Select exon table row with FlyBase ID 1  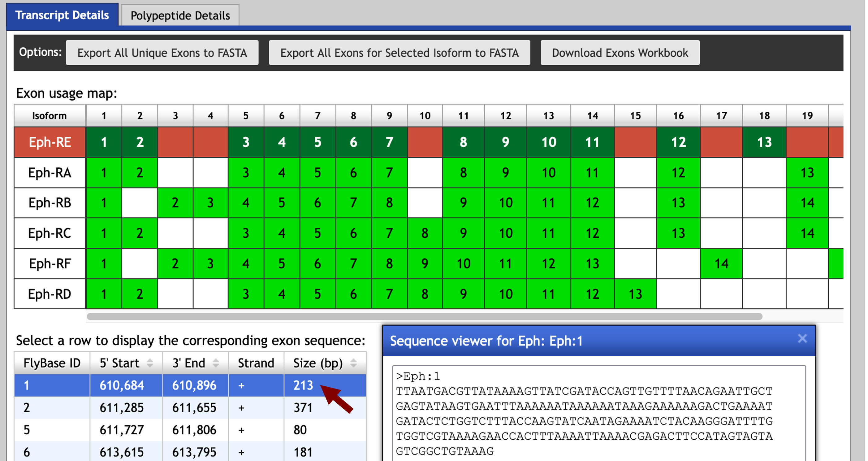click(190, 385)
